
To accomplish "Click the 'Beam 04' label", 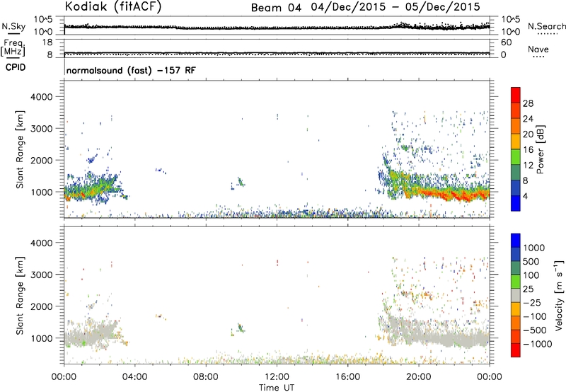I will (x=276, y=8).
